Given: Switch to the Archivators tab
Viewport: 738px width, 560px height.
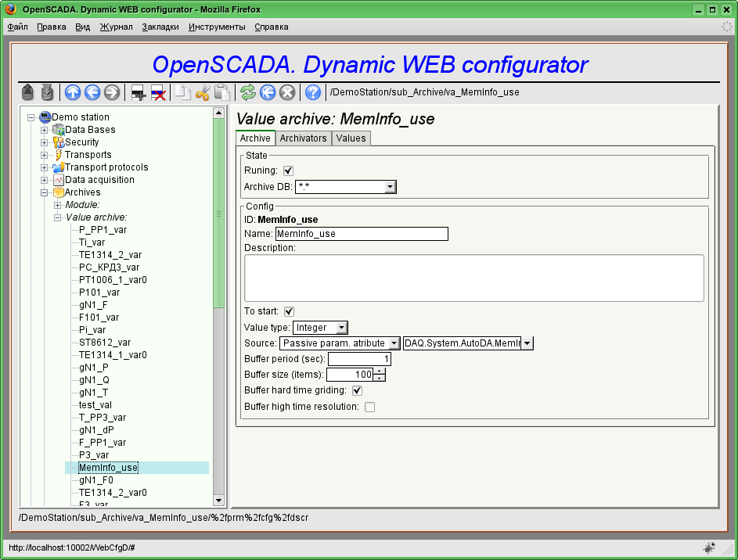Looking at the screenshot, I should click(303, 138).
